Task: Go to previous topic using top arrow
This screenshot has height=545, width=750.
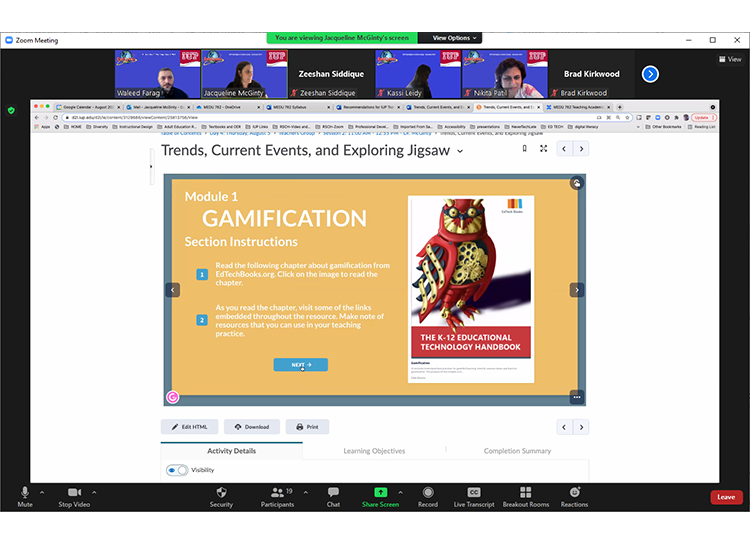Action: [564, 149]
